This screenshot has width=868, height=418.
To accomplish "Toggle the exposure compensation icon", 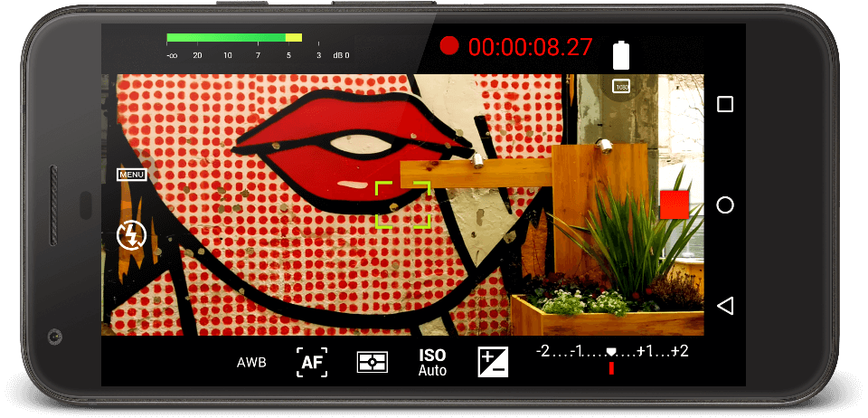I will point(493,362).
